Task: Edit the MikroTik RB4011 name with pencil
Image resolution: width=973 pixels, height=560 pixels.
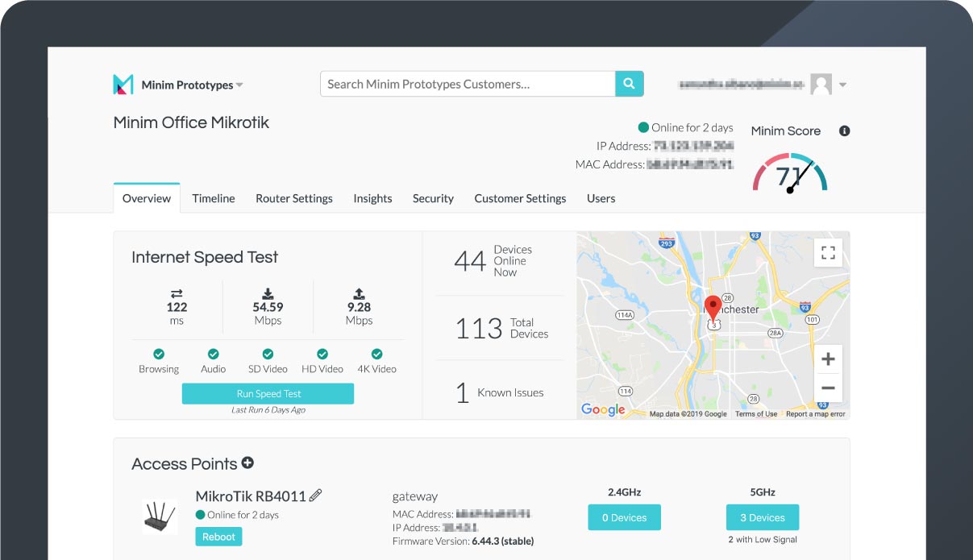Action: pyautogui.click(x=315, y=496)
